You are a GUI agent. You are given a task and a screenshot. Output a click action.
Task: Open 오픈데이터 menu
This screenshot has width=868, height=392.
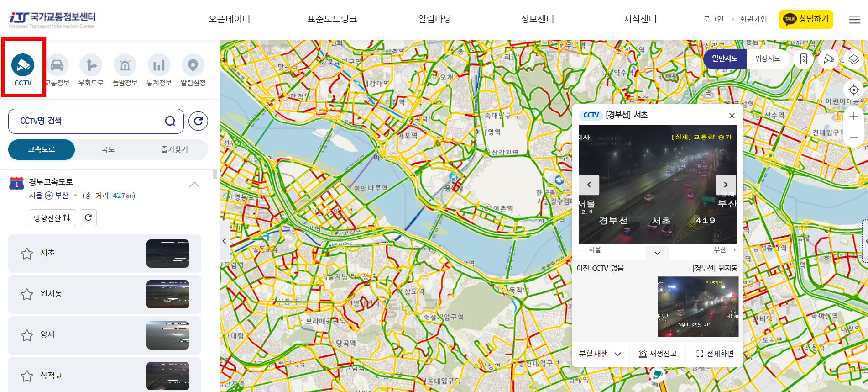pos(230,19)
